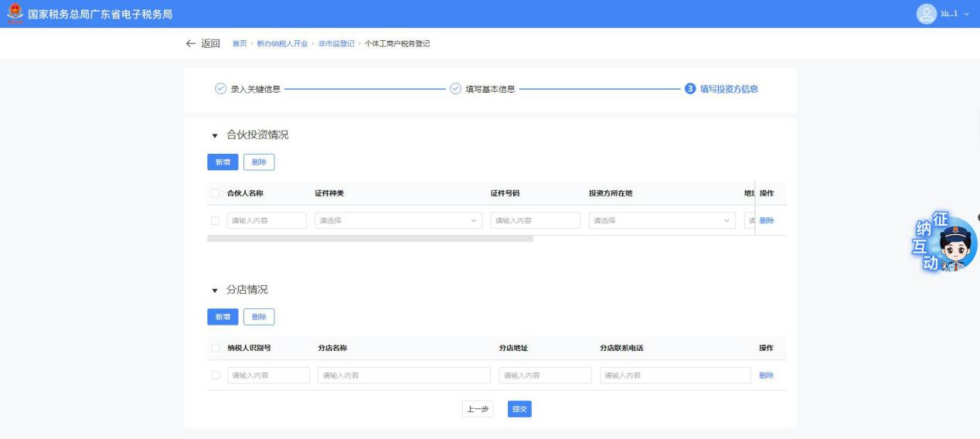Open the 投资方所在地 dropdown

662,221
